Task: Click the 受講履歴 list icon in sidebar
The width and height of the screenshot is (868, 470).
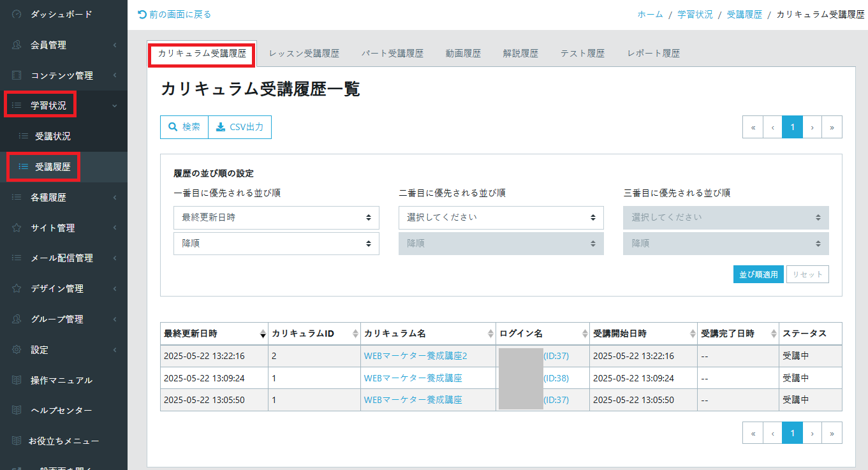Action: tap(24, 166)
